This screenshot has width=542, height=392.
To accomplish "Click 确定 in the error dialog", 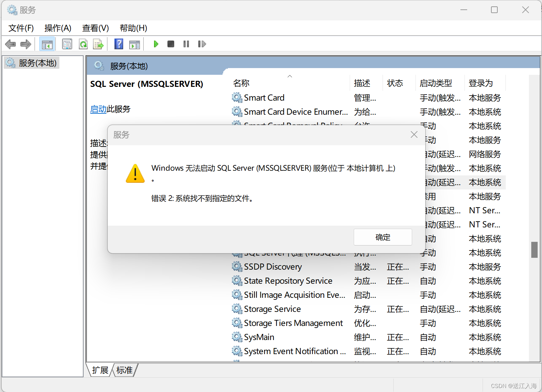I will click(383, 237).
